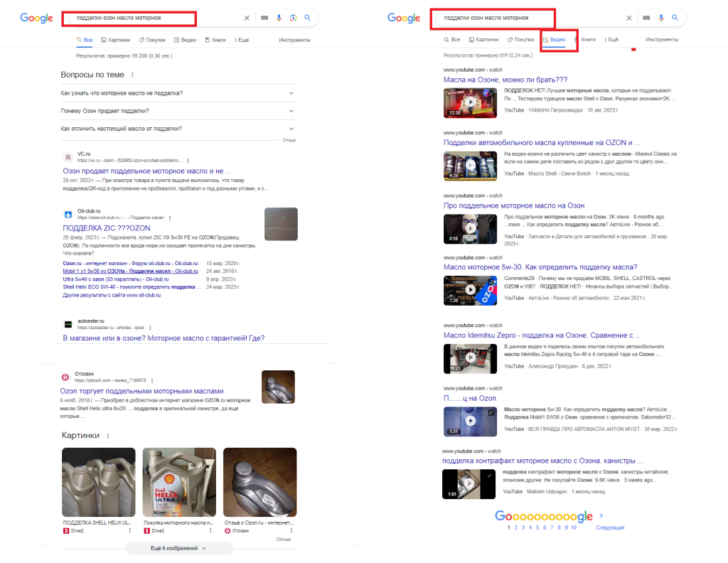Open result В магазине или в озоне
728x563 pixels.
click(x=164, y=338)
